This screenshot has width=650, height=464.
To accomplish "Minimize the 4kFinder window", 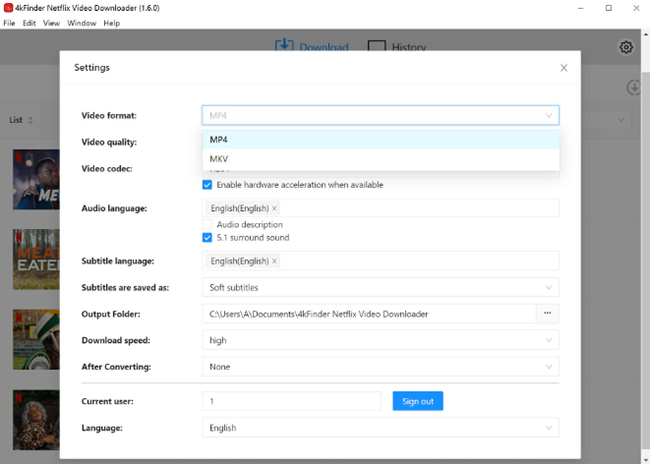I will [x=581, y=8].
